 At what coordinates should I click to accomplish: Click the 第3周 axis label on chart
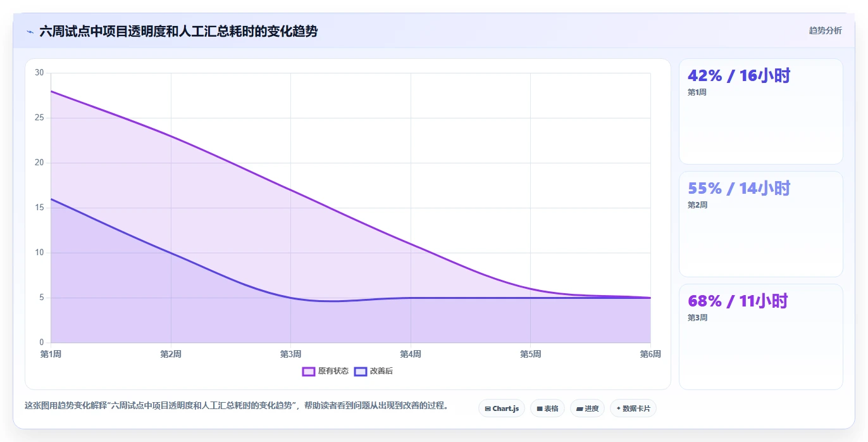[x=290, y=354]
